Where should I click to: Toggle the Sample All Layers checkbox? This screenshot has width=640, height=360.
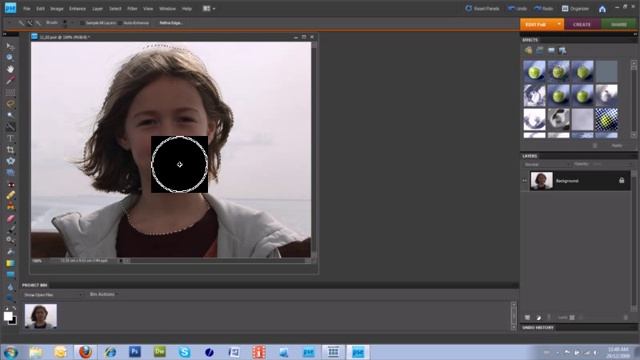pos(82,23)
